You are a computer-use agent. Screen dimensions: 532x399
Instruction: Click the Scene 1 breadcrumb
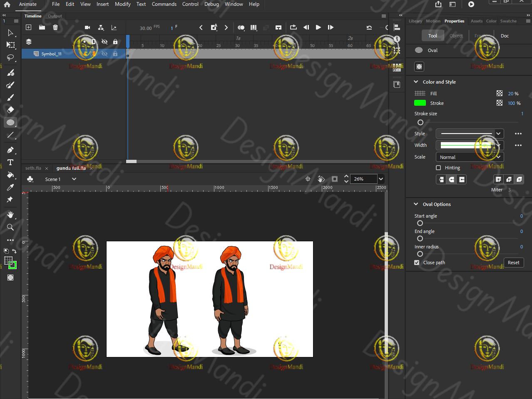pyautogui.click(x=53, y=179)
